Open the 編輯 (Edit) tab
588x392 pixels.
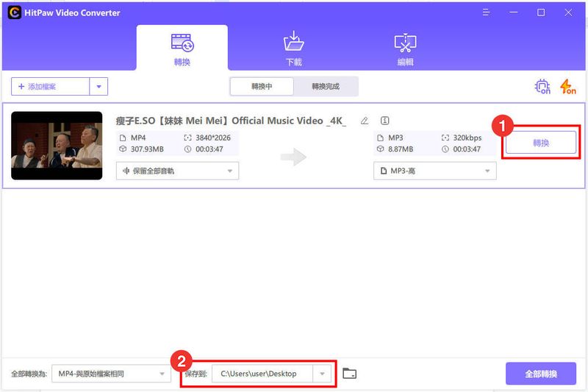(405, 49)
